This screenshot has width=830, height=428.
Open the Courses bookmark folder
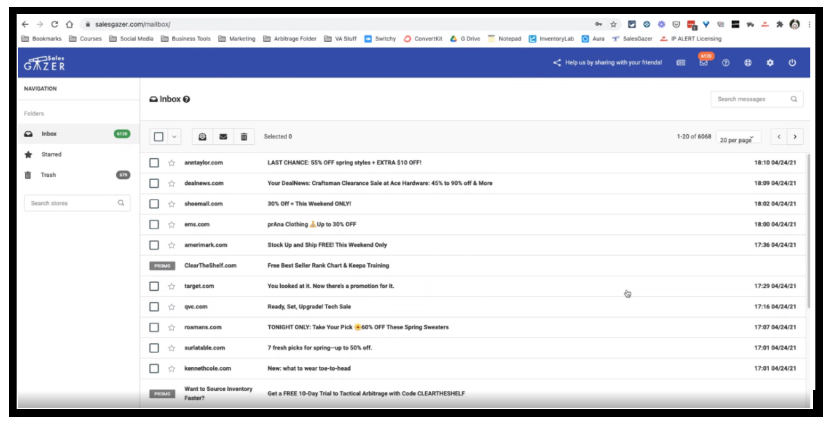point(85,39)
